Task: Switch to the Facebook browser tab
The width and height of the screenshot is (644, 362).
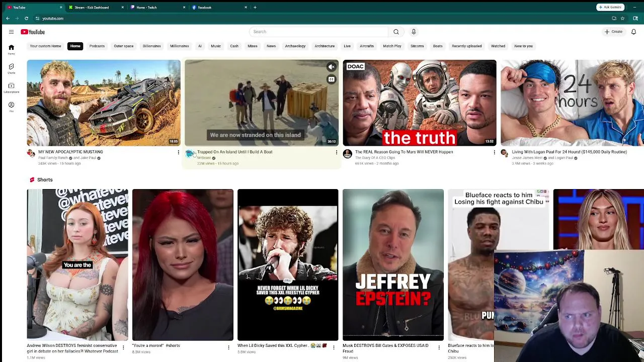Action: (x=219, y=8)
